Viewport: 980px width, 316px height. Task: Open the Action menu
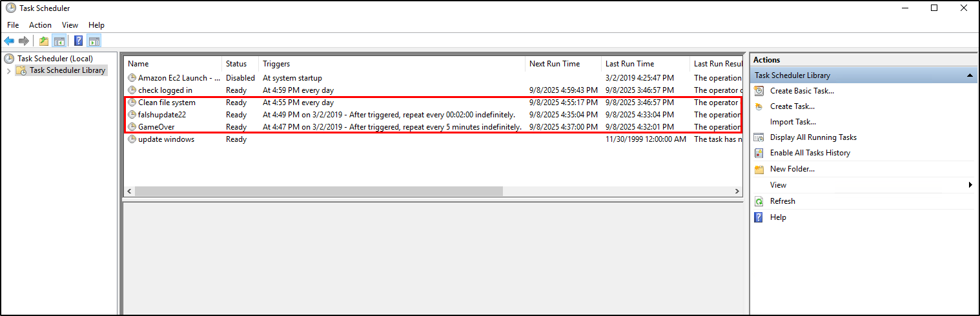(40, 25)
